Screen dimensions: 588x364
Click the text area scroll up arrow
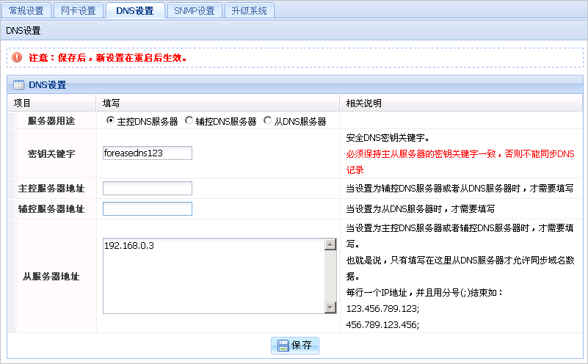tap(330, 244)
